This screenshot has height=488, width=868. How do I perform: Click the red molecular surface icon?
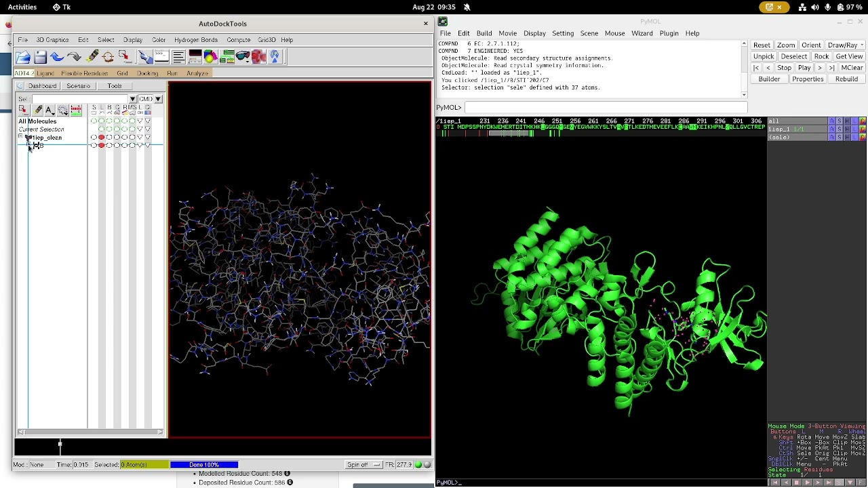259,57
